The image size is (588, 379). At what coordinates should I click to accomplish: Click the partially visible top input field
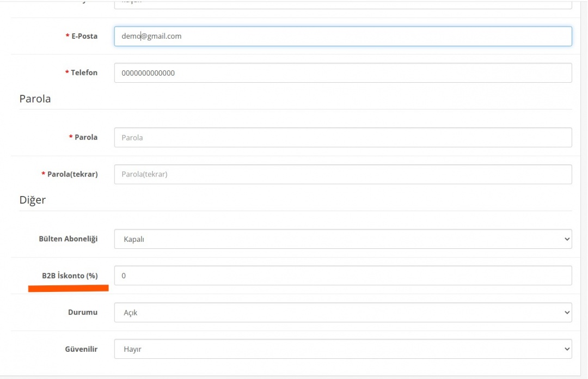click(343, 4)
